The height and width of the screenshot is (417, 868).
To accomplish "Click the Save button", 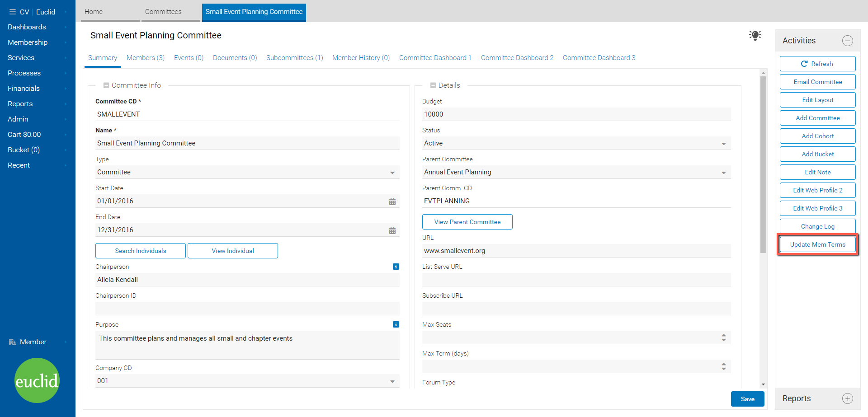I will [x=747, y=399].
